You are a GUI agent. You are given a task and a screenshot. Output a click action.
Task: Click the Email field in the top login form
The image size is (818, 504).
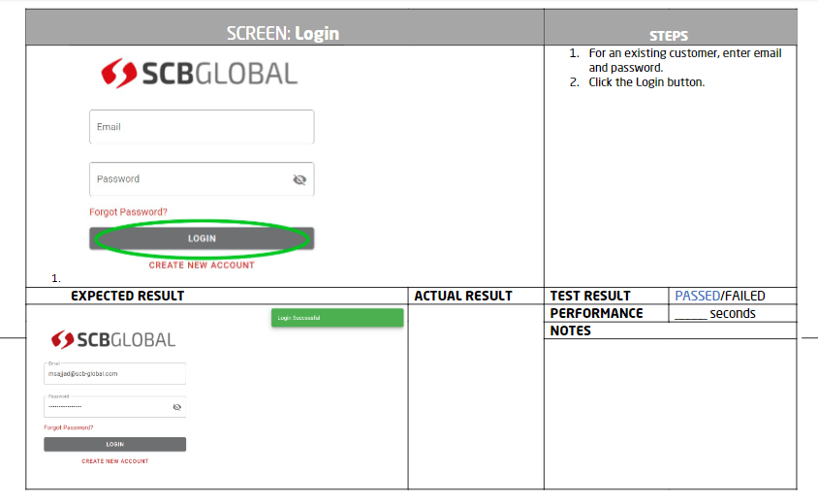coord(202,127)
